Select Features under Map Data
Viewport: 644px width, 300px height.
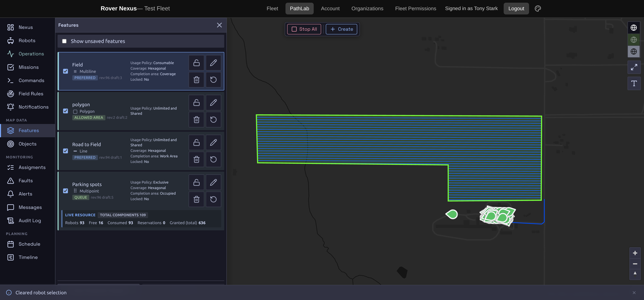pos(28,131)
